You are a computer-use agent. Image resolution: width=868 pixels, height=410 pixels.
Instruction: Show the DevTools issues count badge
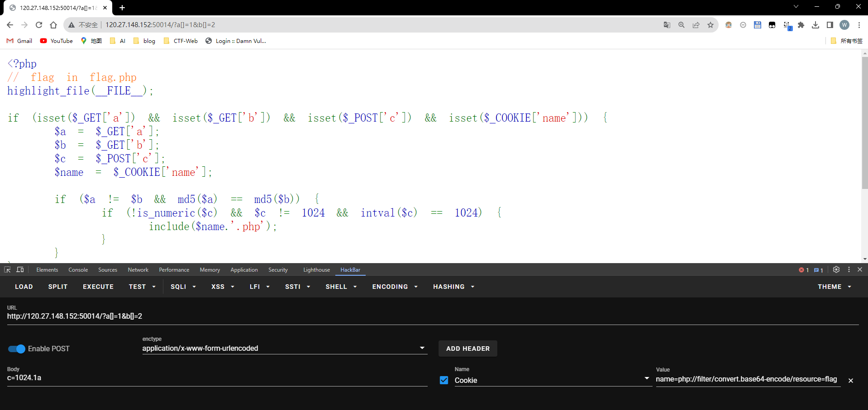pyautogui.click(x=819, y=270)
